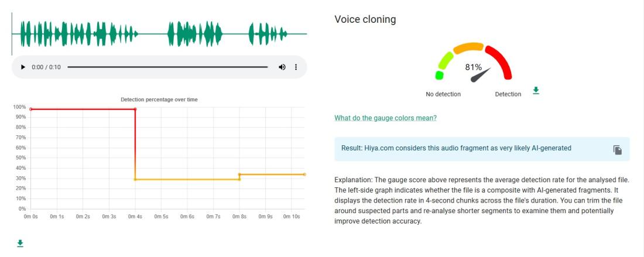Click the blue result message box

pos(482,149)
